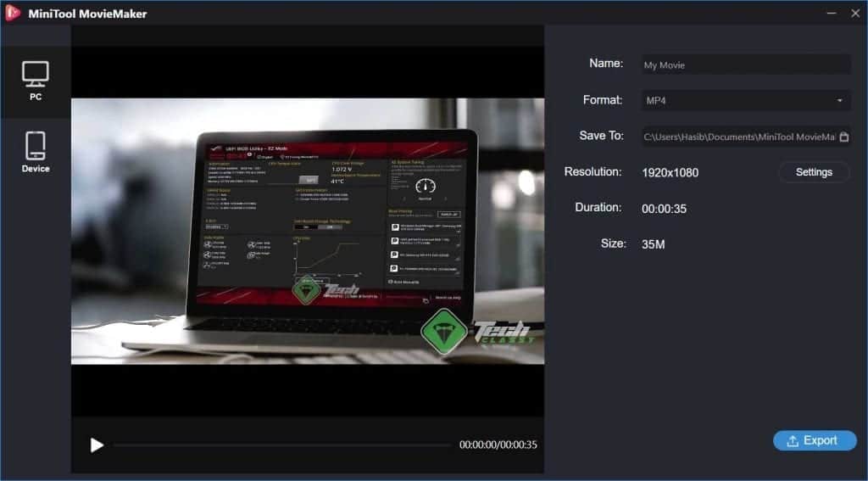Click the video preview frame
Image resolution: width=868 pixels, height=481 pixels.
point(308,231)
